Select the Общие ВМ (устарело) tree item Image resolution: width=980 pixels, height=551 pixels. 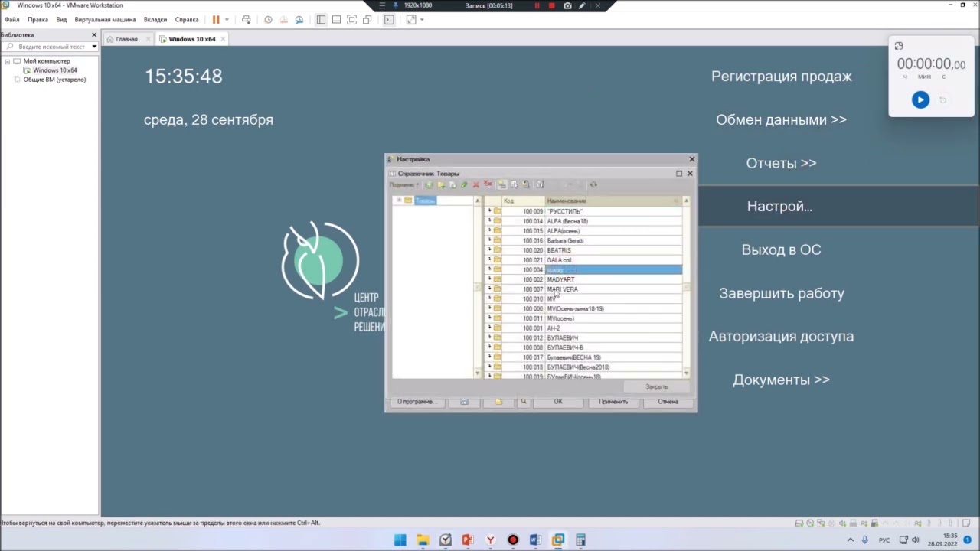54,80
